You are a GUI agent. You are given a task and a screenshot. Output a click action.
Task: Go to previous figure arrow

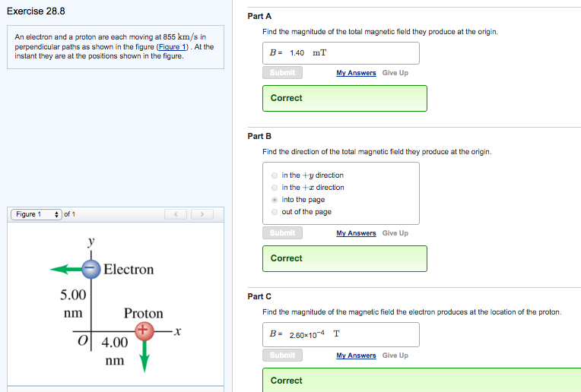(x=176, y=215)
